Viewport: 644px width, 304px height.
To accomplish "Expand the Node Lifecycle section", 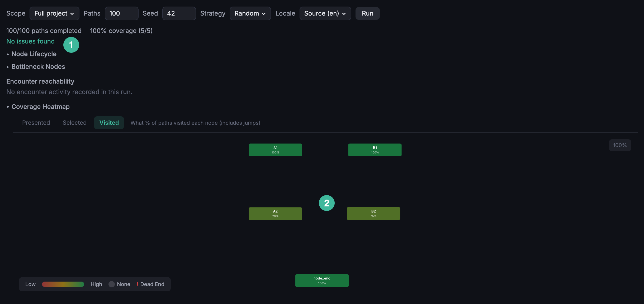I will (x=31, y=54).
